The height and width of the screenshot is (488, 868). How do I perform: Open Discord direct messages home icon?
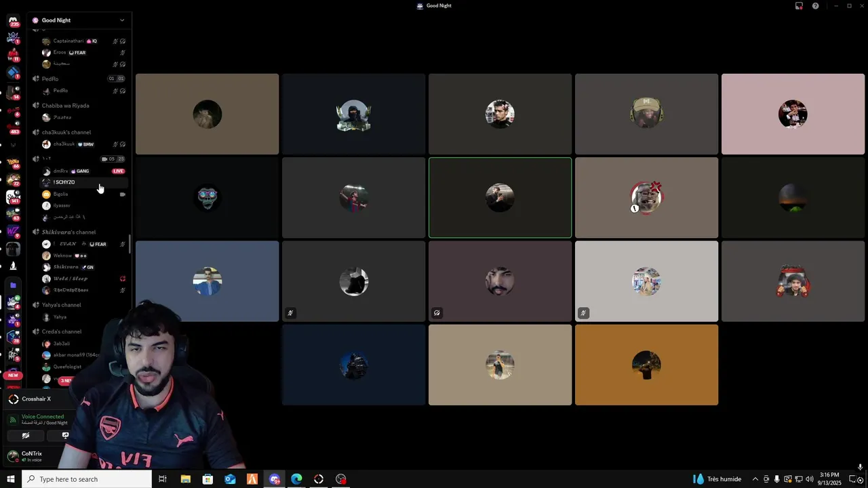click(13, 20)
